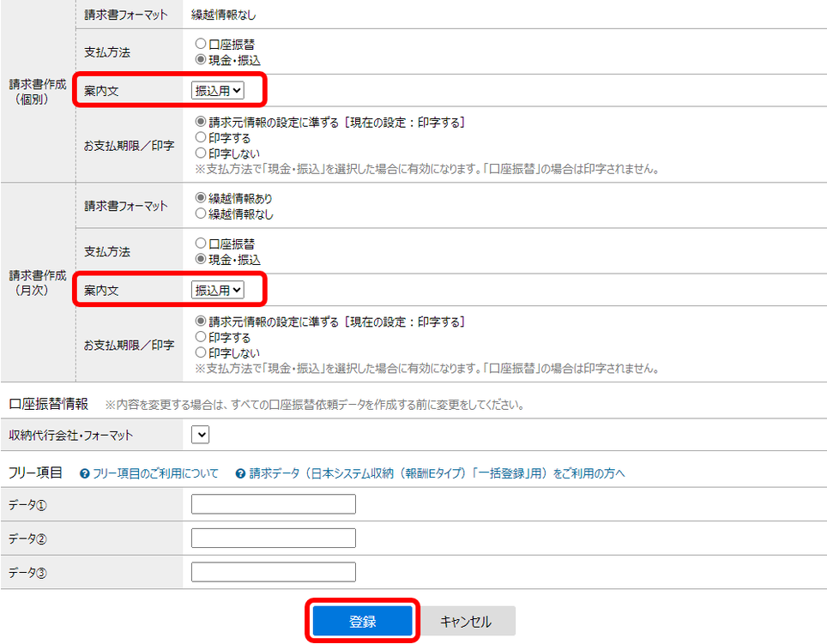
Task: Open 案内文 dropdown in 請求書作成（月次）
Action: pos(218,291)
